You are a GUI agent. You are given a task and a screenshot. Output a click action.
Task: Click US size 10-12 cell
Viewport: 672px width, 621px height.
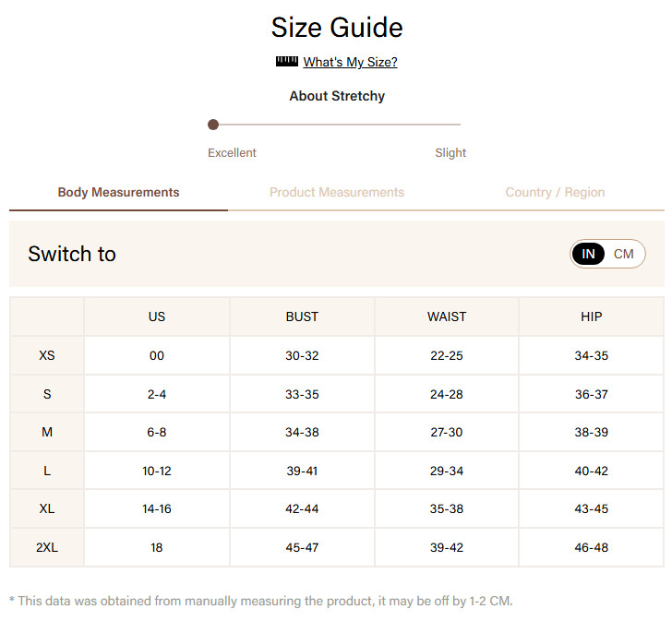[x=157, y=471]
